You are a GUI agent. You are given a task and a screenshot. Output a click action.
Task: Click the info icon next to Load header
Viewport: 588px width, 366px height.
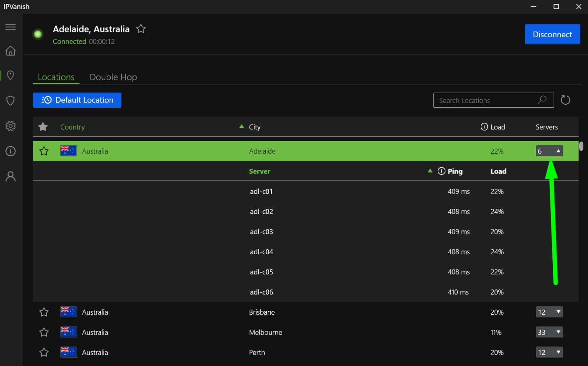(484, 127)
